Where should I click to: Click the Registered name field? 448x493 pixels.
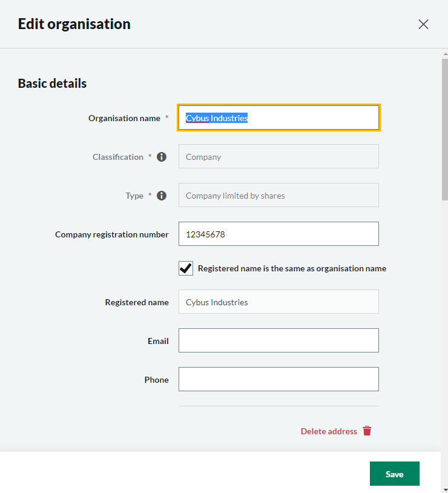(278, 302)
